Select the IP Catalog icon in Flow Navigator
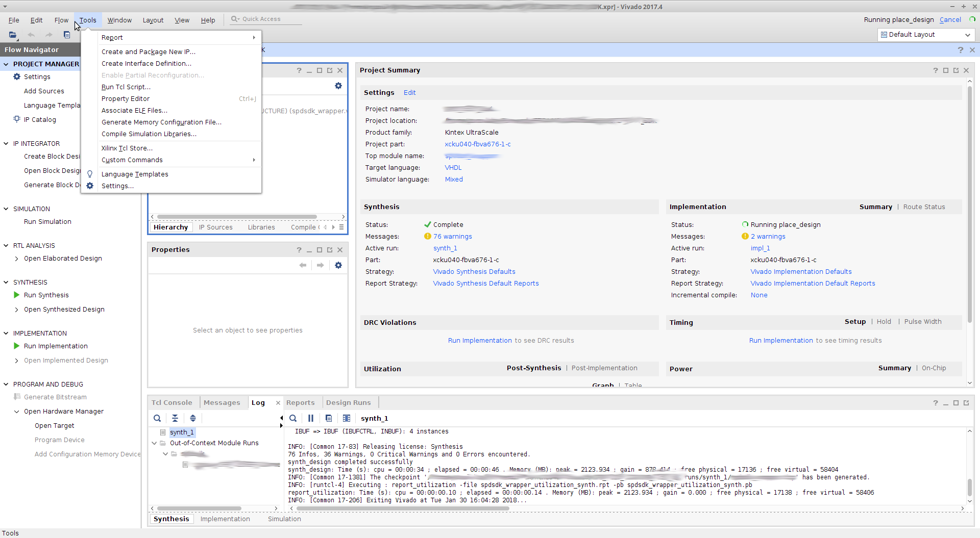 click(x=16, y=119)
